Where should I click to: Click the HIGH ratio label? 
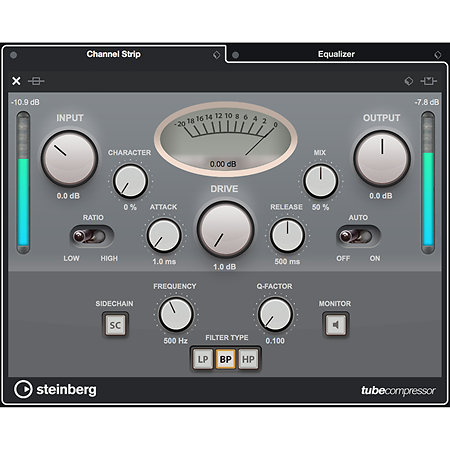click(109, 258)
